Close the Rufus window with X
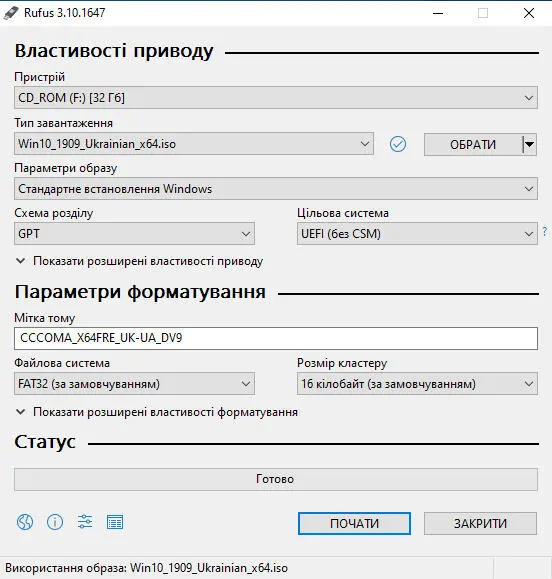The width and height of the screenshot is (552, 579). pos(529,13)
